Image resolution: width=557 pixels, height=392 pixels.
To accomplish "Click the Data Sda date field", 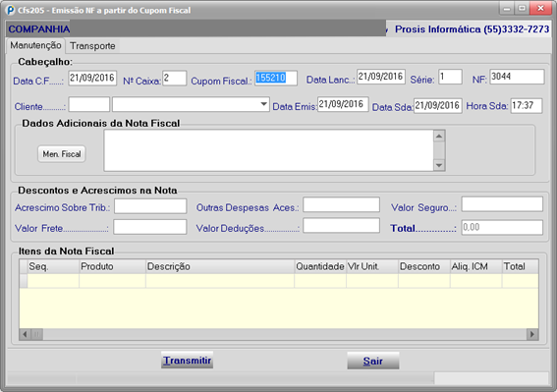I will point(438,106).
